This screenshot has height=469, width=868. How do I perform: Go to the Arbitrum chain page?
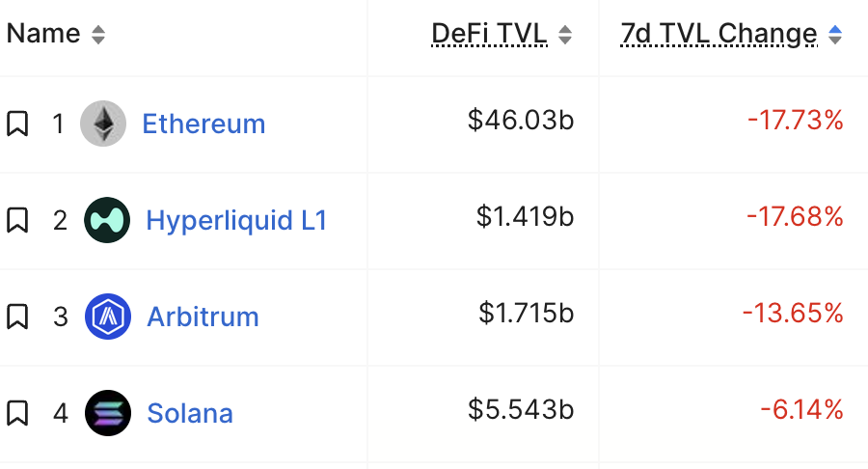coord(203,317)
